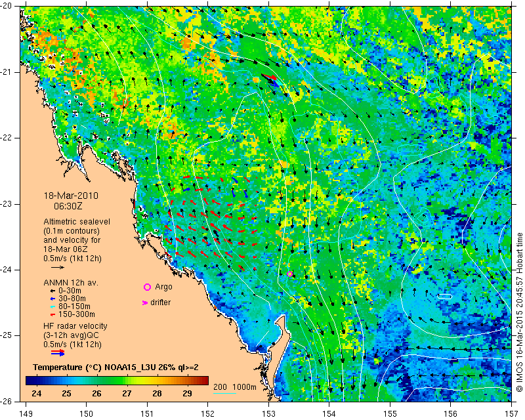Click the latitude axis label -23
525x420 pixels.
pyautogui.click(x=7, y=204)
